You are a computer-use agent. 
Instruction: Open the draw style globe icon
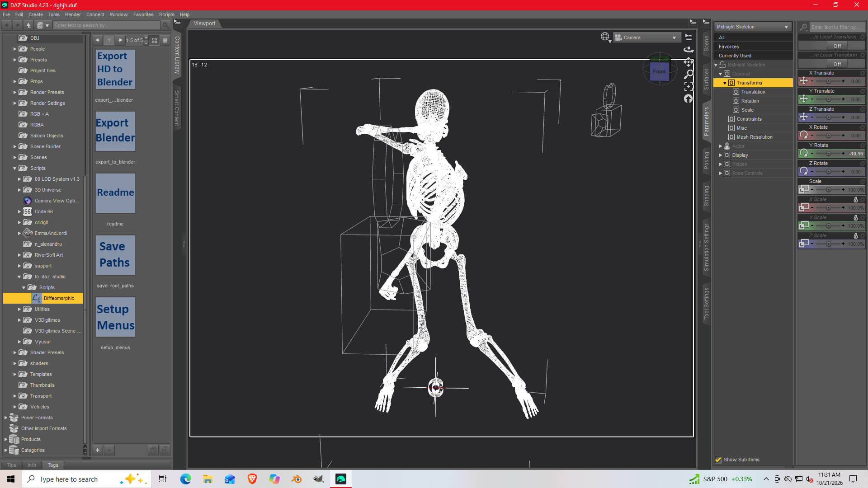pos(605,37)
